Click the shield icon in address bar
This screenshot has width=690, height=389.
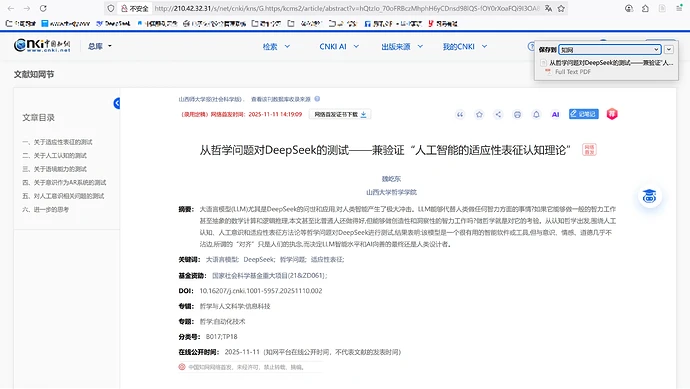(x=111, y=8)
